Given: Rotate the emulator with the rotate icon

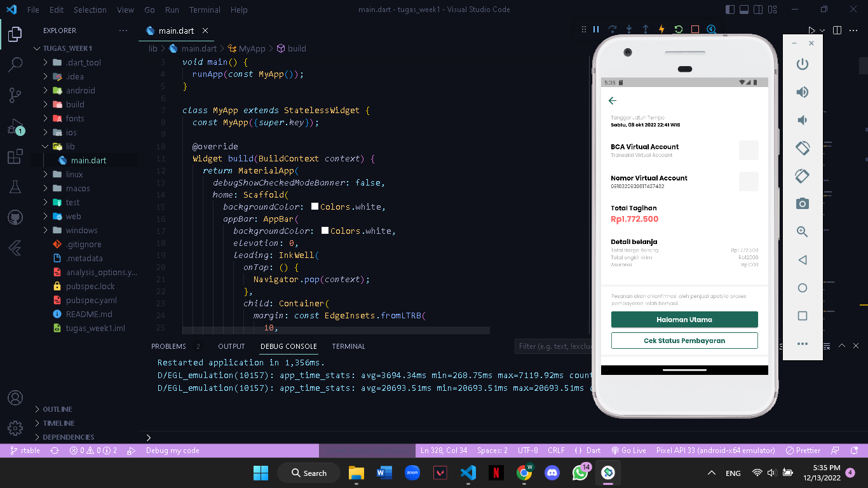Looking at the screenshot, I should point(802,148).
